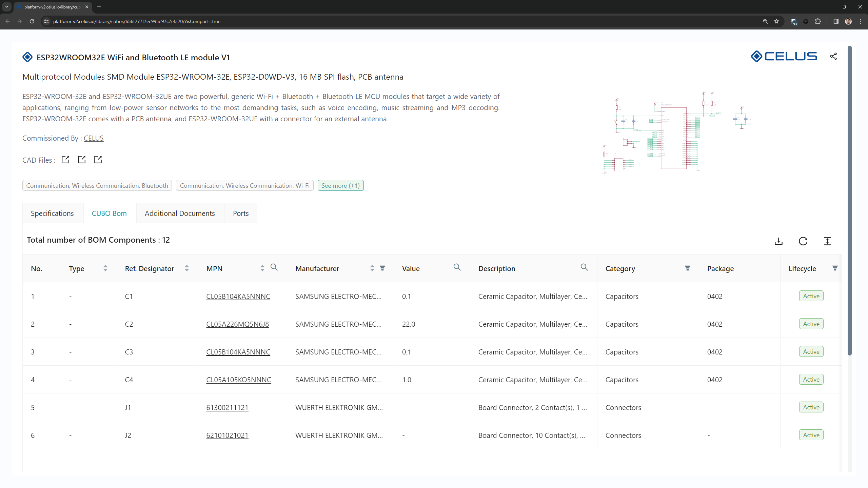Click WUERTH ELEKTRONIK manufacturer in row J1
This screenshot has height=488, width=868.
(x=339, y=407)
